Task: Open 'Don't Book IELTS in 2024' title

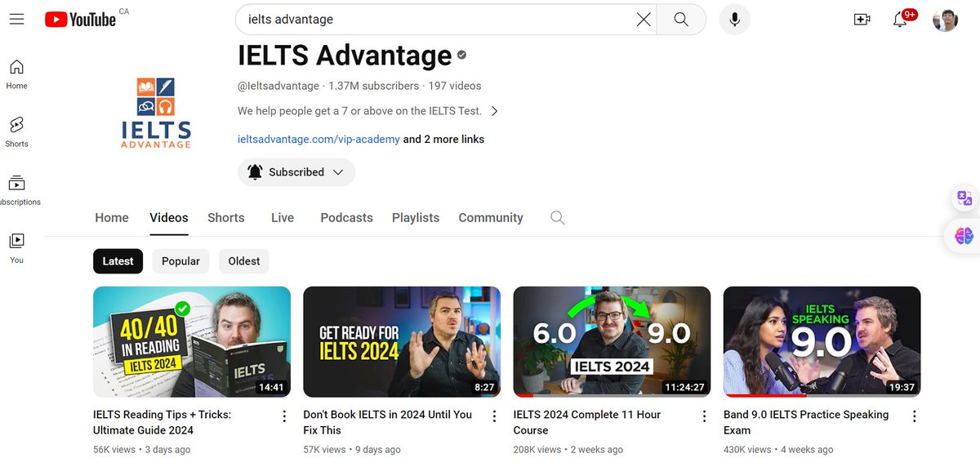Action: tap(387, 422)
